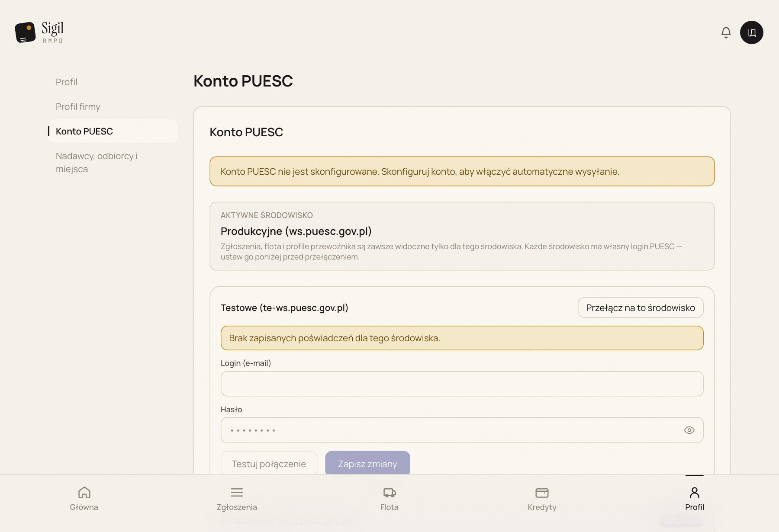Open notifications bell
This screenshot has height=532, width=779.
[726, 32]
